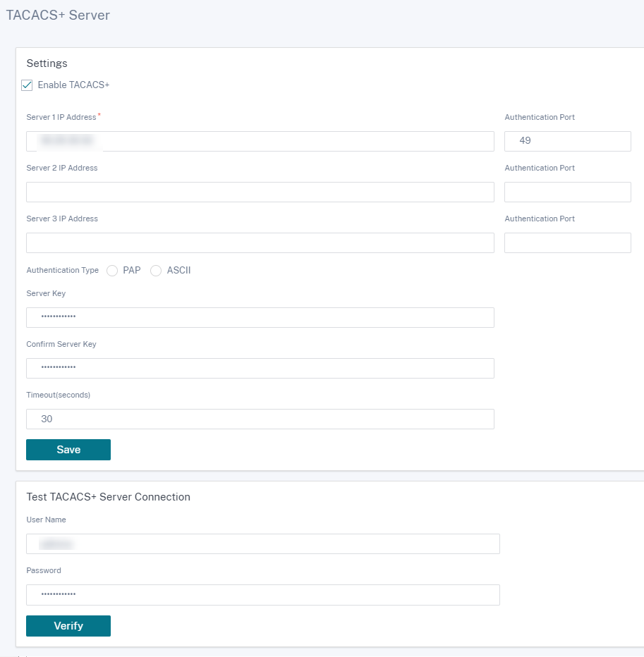Click Server 3 Authentication Port field
This screenshot has height=657, width=644.
tap(568, 242)
